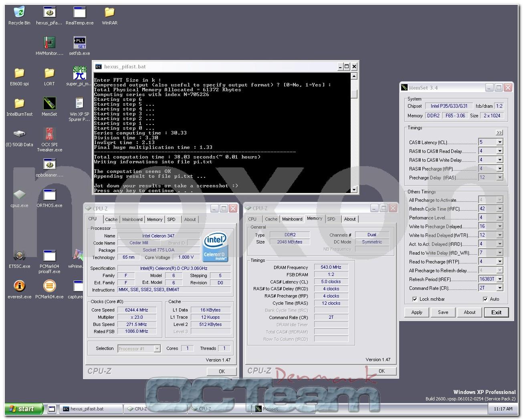This screenshot has width=523, height=420.
Task: Open the Refresh Cycle Time (tRFC) dropdown
Action: (x=500, y=209)
